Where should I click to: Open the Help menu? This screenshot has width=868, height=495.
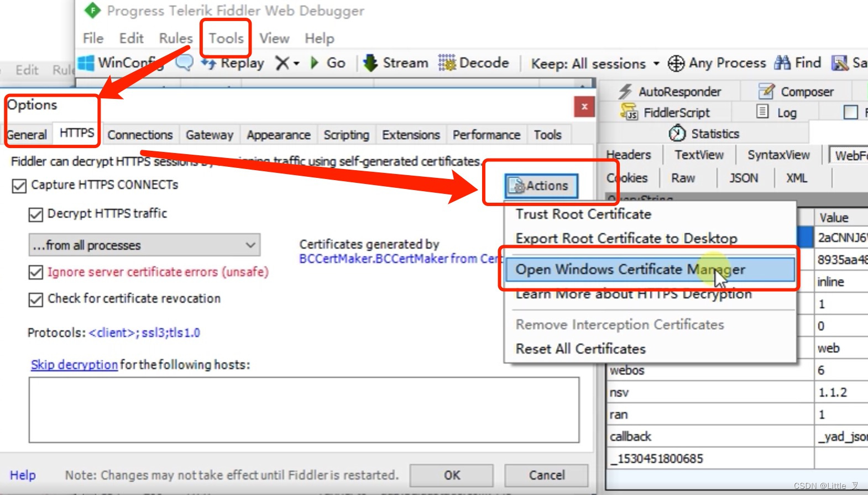point(319,38)
